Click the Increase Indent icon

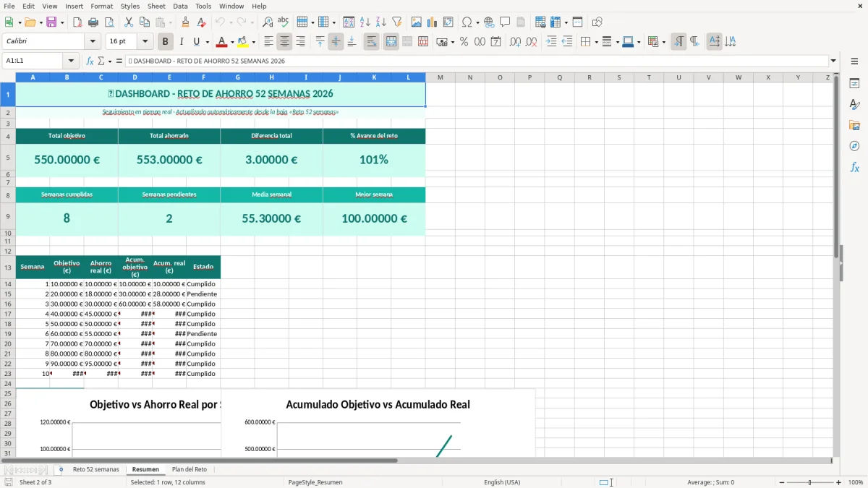pos(551,42)
